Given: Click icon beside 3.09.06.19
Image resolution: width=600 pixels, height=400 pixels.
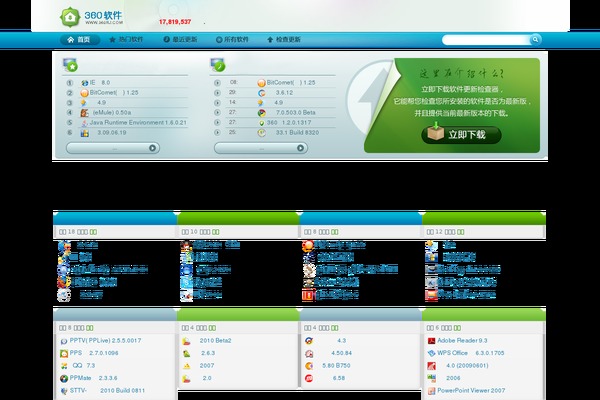Looking at the screenshot, I should [x=85, y=133].
